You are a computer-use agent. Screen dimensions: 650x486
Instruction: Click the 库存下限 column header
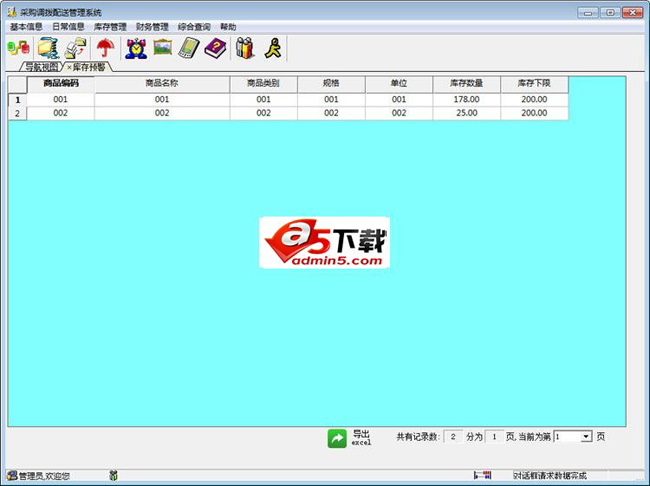tap(534, 84)
